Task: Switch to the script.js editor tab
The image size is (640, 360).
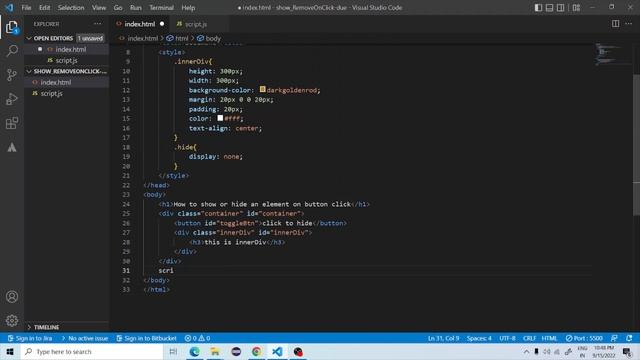Action: (196, 24)
